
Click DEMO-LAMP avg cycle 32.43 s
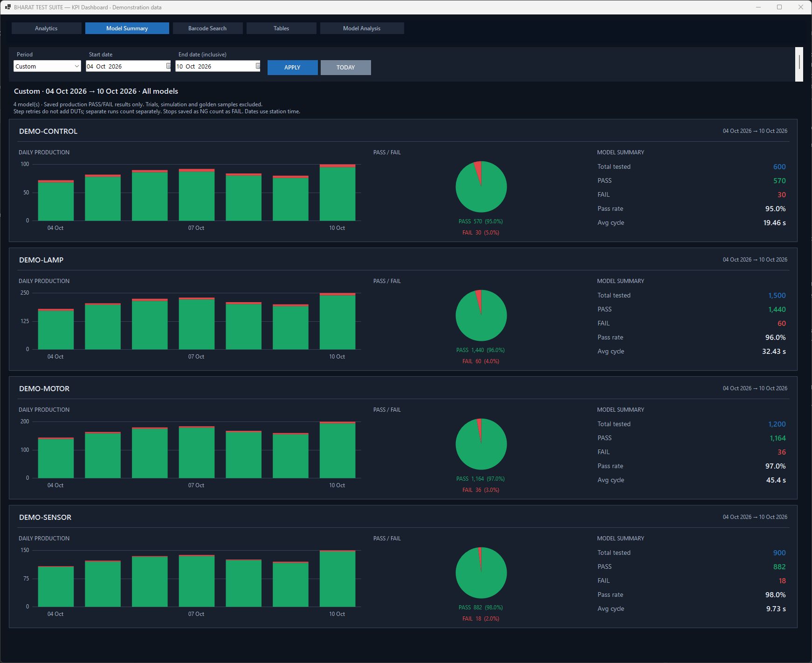774,352
